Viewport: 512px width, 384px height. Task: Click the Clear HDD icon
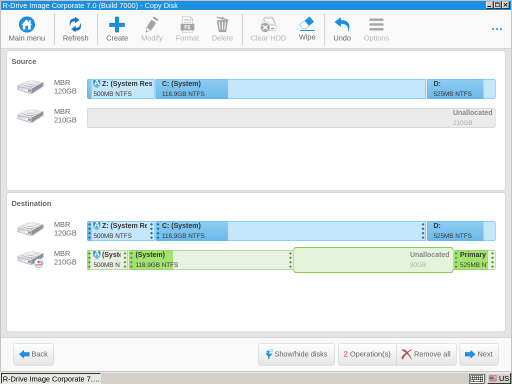tap(268, 24)
